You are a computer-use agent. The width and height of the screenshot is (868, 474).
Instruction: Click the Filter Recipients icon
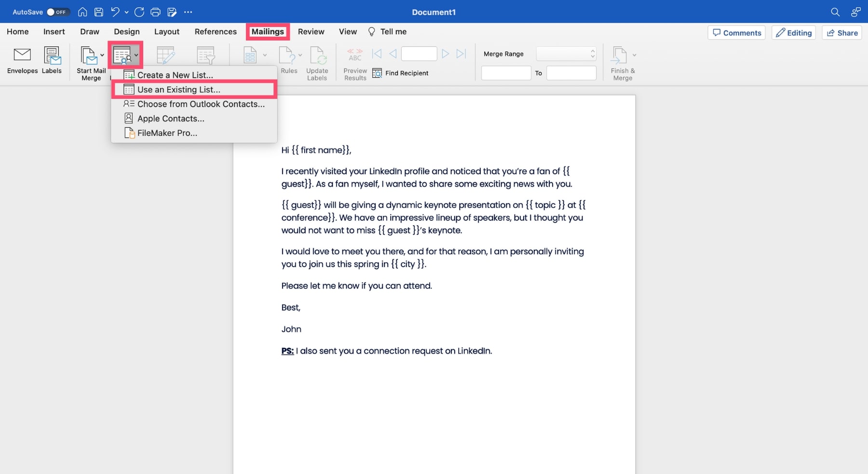tap(206, 55)
